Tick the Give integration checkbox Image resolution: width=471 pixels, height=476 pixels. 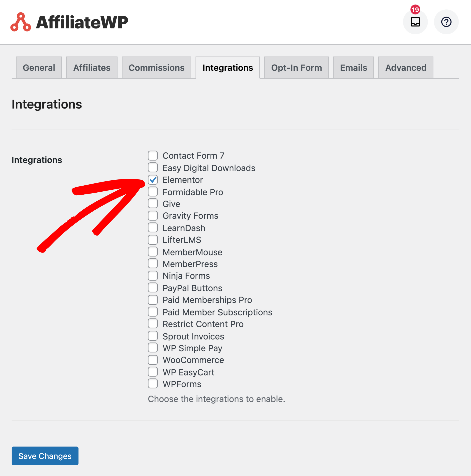tap(153, 203)
